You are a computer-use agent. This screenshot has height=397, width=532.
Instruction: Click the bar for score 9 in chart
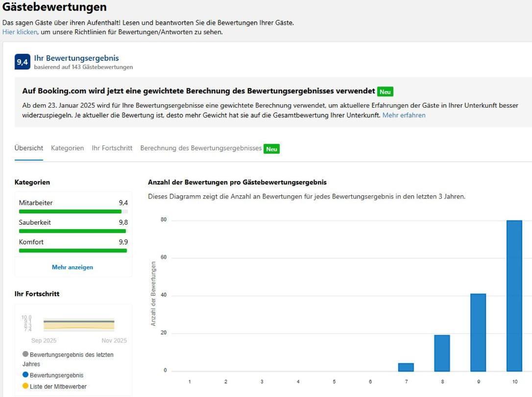(478, 332)
